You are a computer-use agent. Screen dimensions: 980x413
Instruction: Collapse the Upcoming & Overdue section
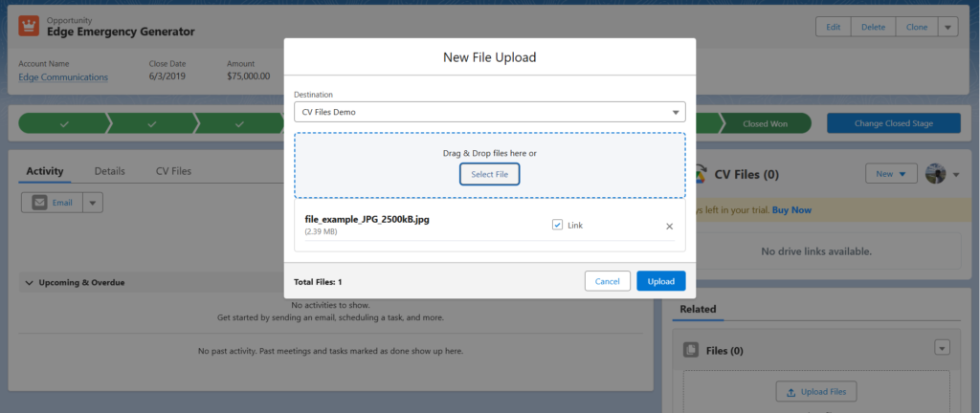point(30,283)
